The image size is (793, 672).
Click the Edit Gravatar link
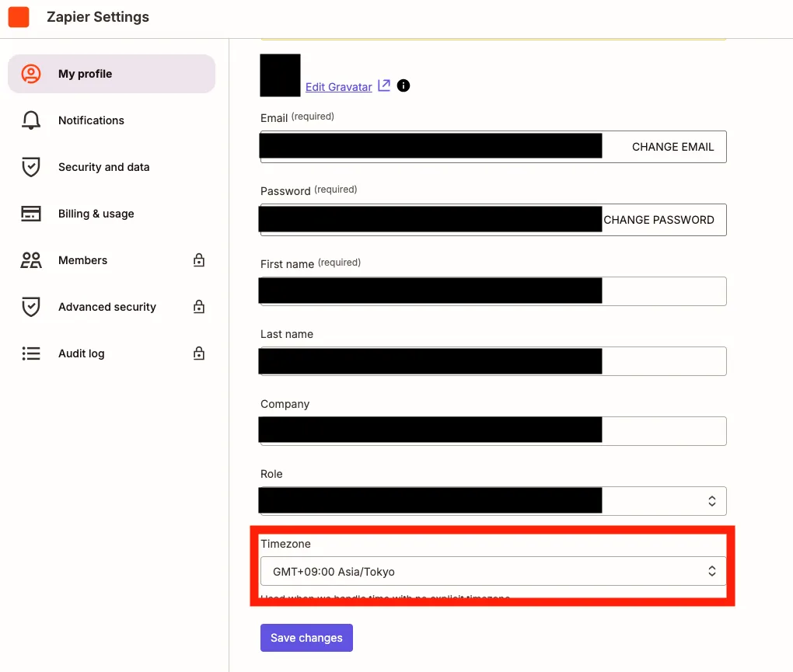pos(338,87)
